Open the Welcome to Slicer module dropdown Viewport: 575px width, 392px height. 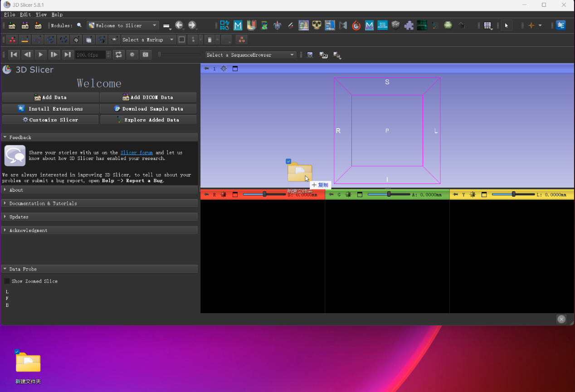[123, 25]
